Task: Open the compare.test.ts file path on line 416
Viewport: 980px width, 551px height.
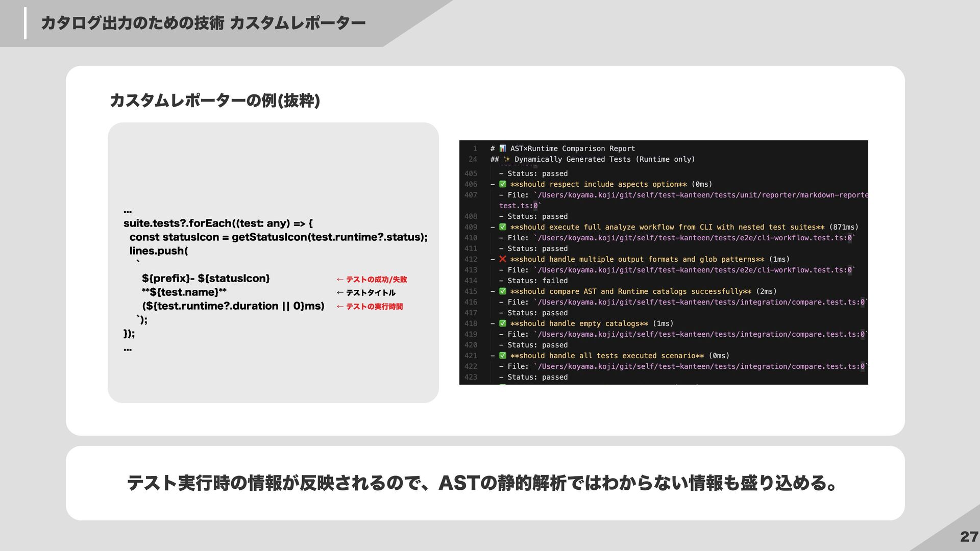Action: (x=700, y=302)
